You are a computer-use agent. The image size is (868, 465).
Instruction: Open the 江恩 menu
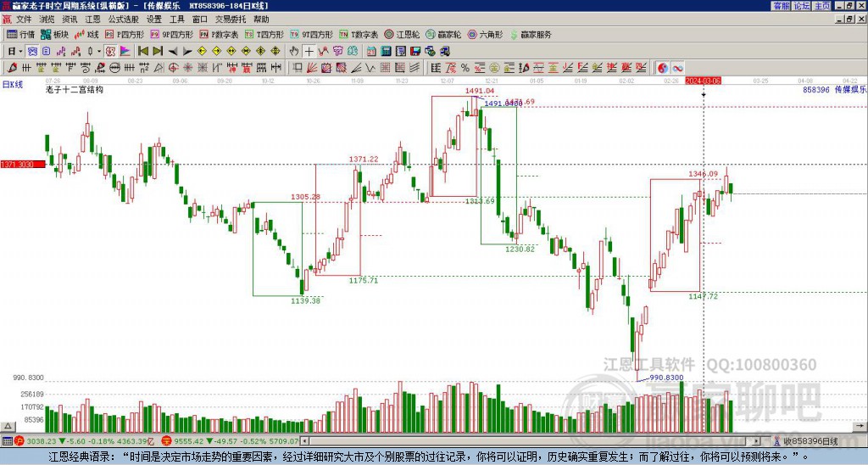click(92, 20)
